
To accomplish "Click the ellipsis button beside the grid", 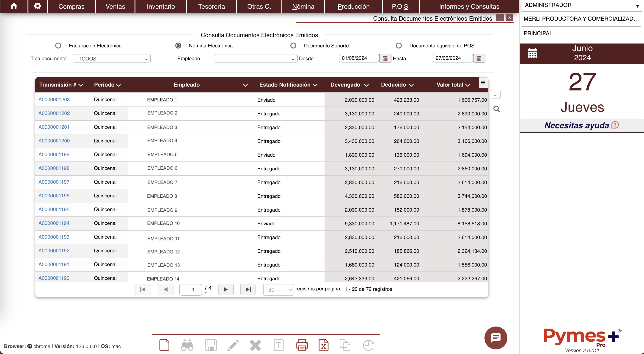I will point(495,94).
